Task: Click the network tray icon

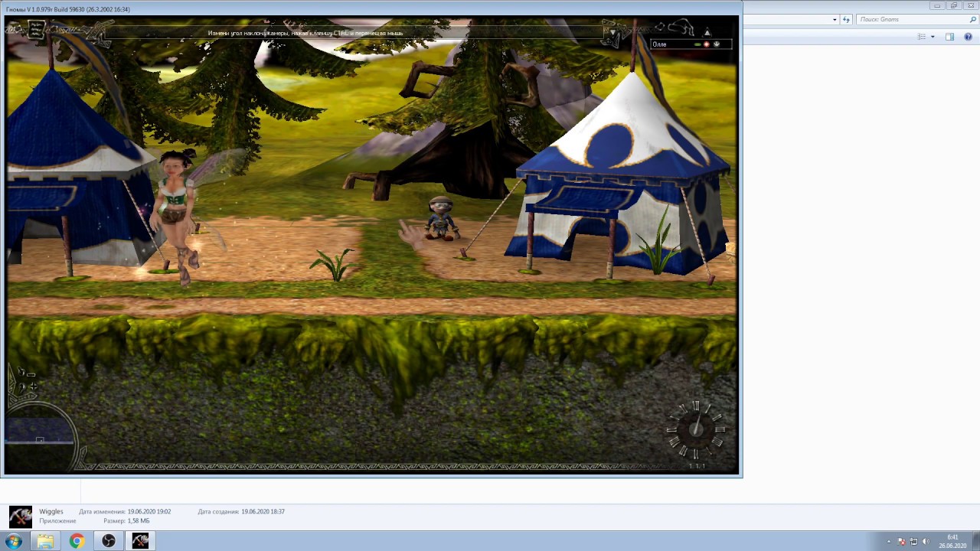Action: tap(913, 542)
